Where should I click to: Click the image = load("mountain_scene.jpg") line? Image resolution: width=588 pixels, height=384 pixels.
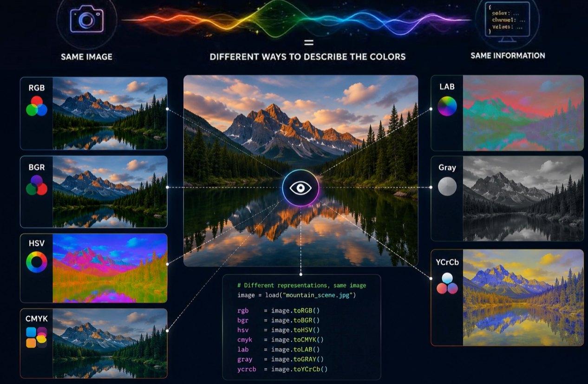296,295
